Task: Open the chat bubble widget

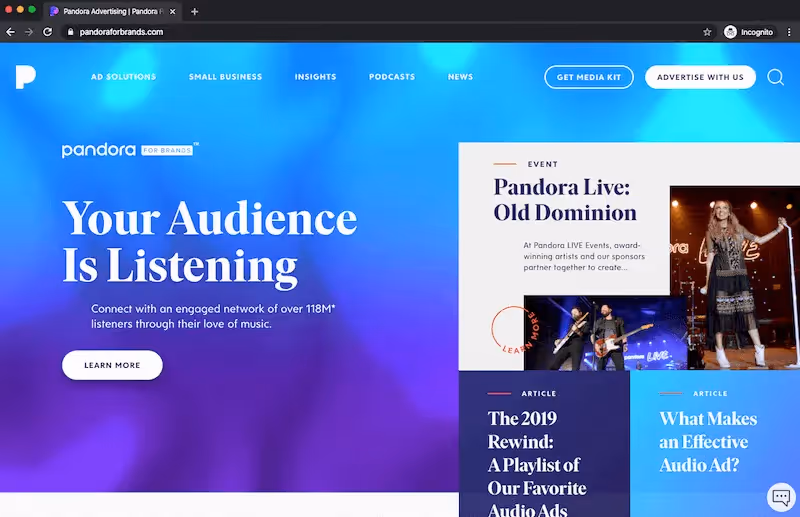Action: [781, 496]
